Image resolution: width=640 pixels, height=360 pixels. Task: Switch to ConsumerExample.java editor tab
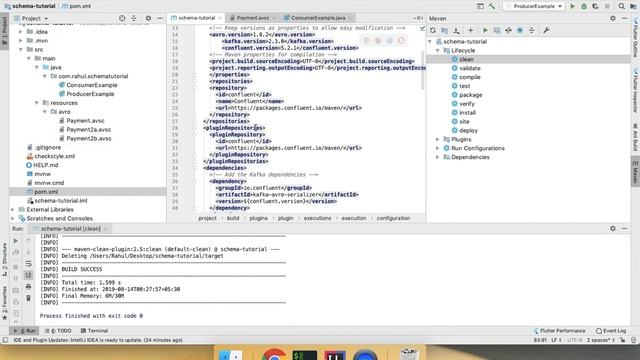click(x=318, y=18)
